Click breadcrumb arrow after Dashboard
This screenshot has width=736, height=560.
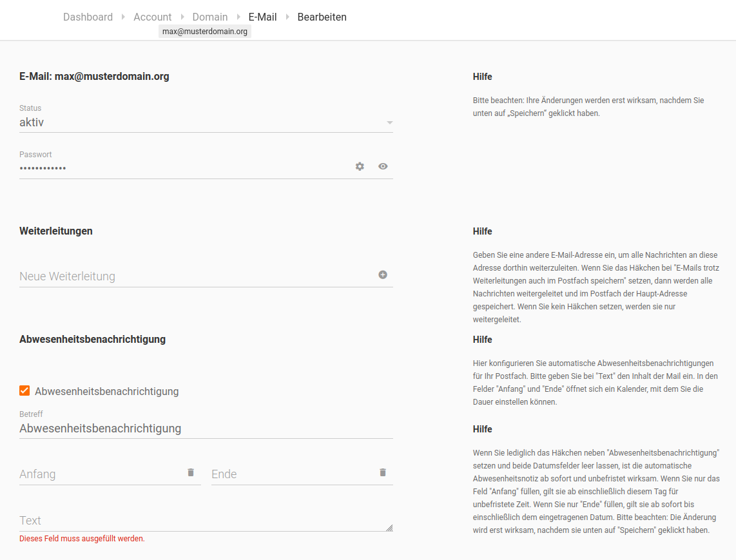[123, 17]
